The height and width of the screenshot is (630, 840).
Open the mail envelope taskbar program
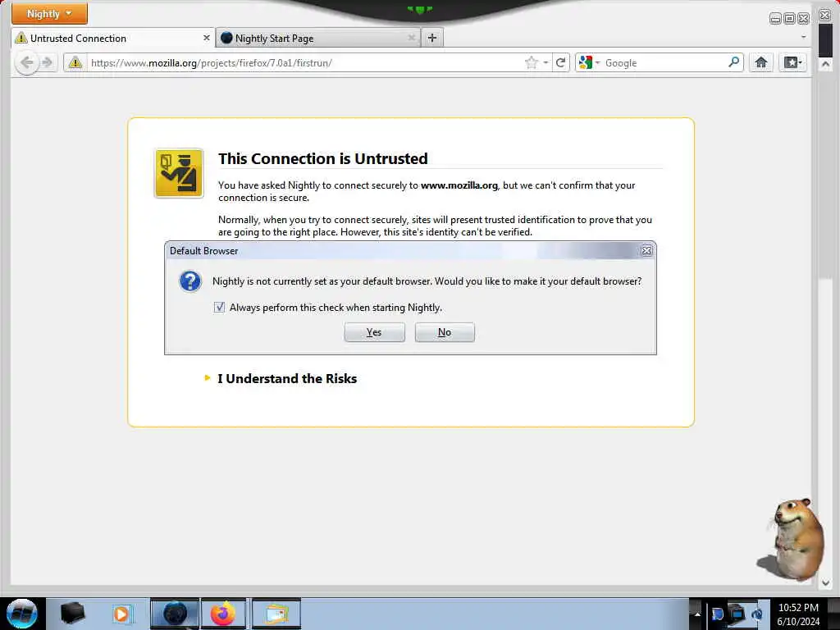coord(276,614)
